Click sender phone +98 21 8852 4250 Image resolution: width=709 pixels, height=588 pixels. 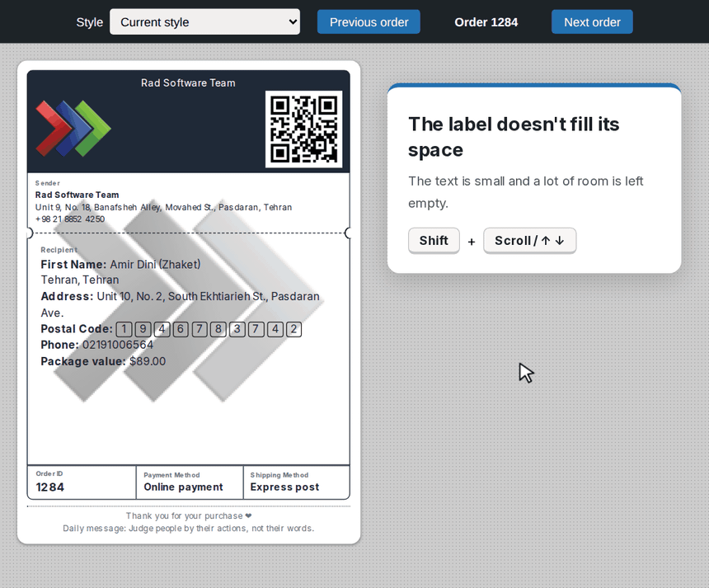click(70, 219)
